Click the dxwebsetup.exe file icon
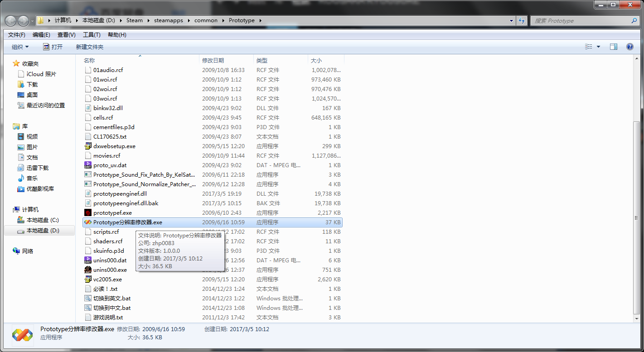This screenshot has width=644, height=352. click(88, 146)
